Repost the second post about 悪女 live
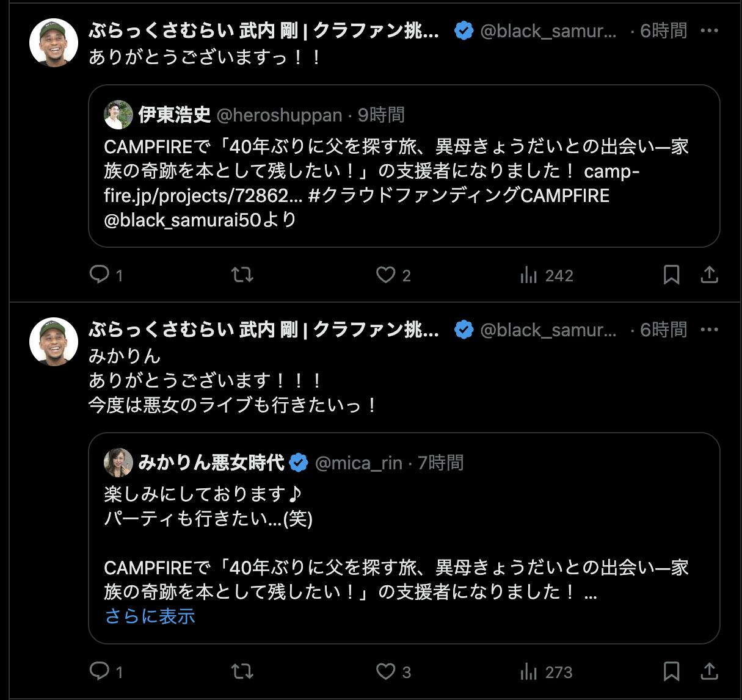 coord(242,671)
